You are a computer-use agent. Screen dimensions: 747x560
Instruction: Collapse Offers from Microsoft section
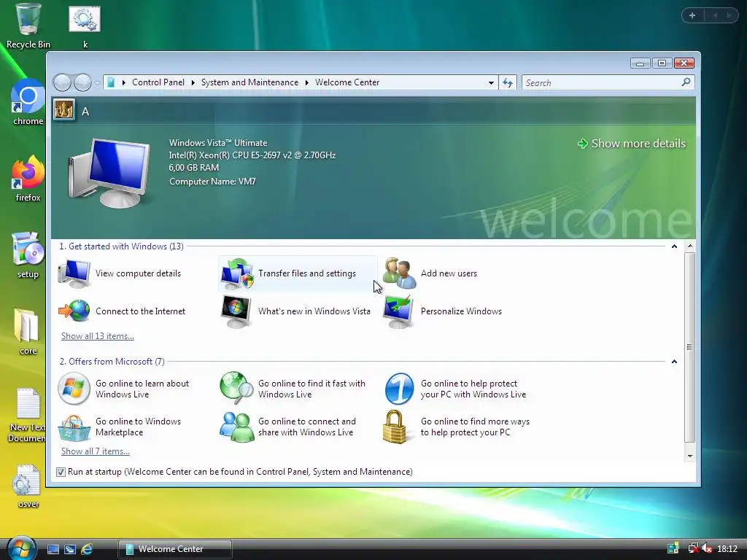(674, 362)
